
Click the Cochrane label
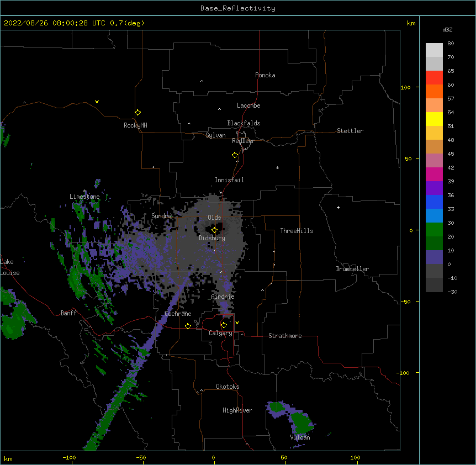click(x=178, y=314)
